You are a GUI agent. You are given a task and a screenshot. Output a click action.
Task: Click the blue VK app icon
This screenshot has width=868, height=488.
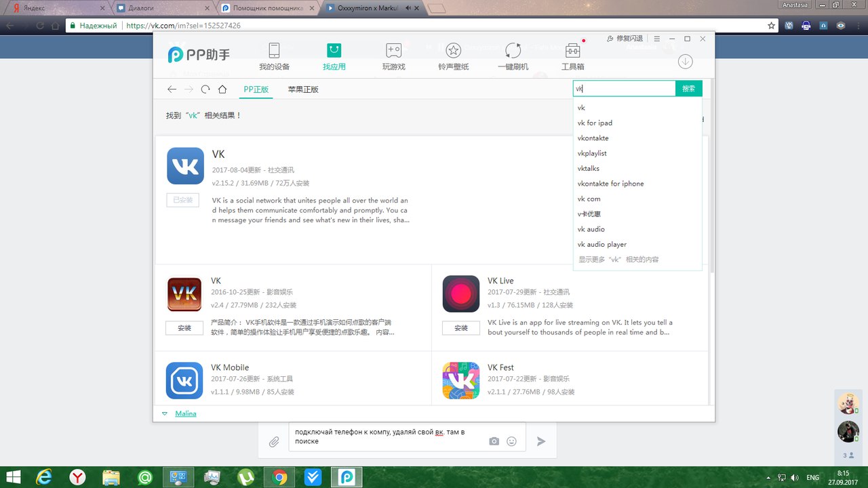[x=185, y=166]
